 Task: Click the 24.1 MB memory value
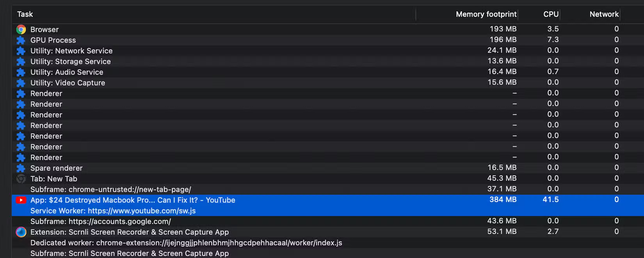point(502,50)
